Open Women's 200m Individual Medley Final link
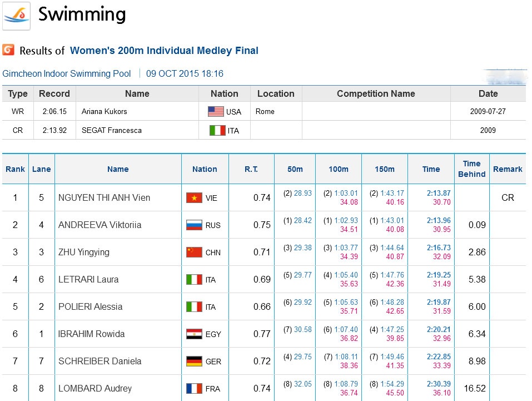The height and width of the screenshot is (401, 532). tap(164, 51)
